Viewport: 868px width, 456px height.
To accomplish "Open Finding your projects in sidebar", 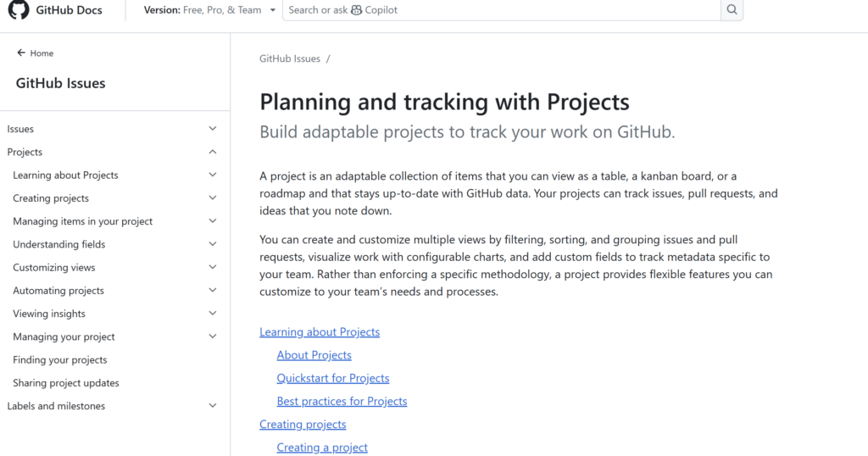I will coord(60,359).
